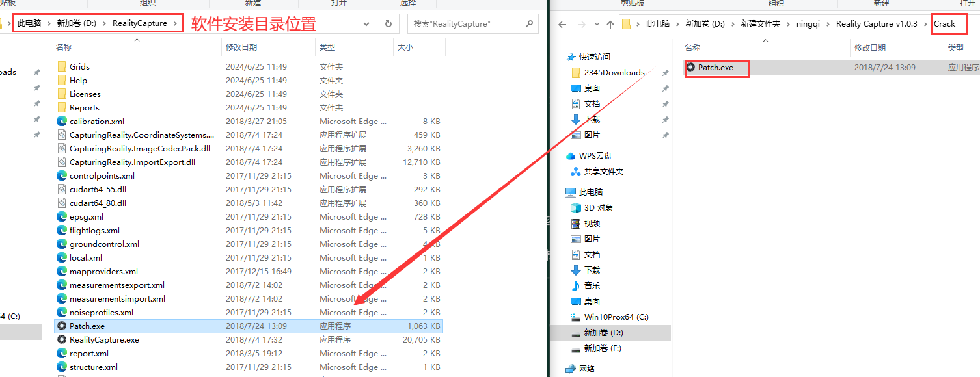This screenshot has width=980, height=377.
Task: Click the shared folder icon
Action: coord(575,171)
